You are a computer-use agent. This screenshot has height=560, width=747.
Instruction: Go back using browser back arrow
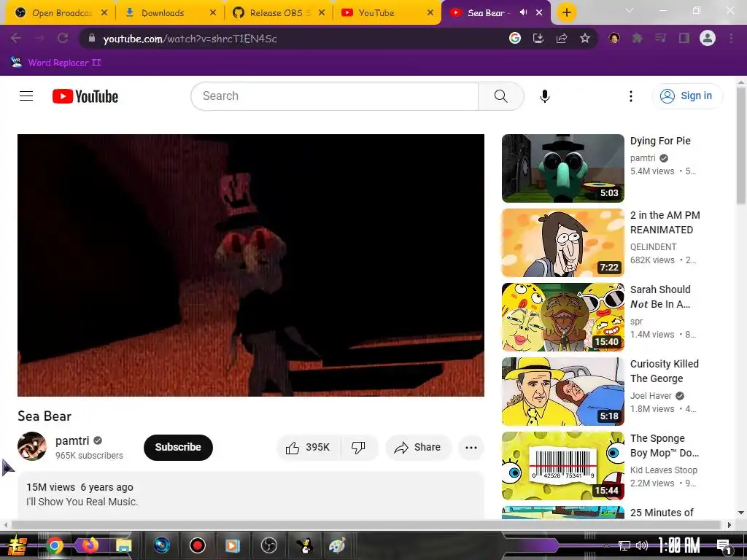[16, 38]
